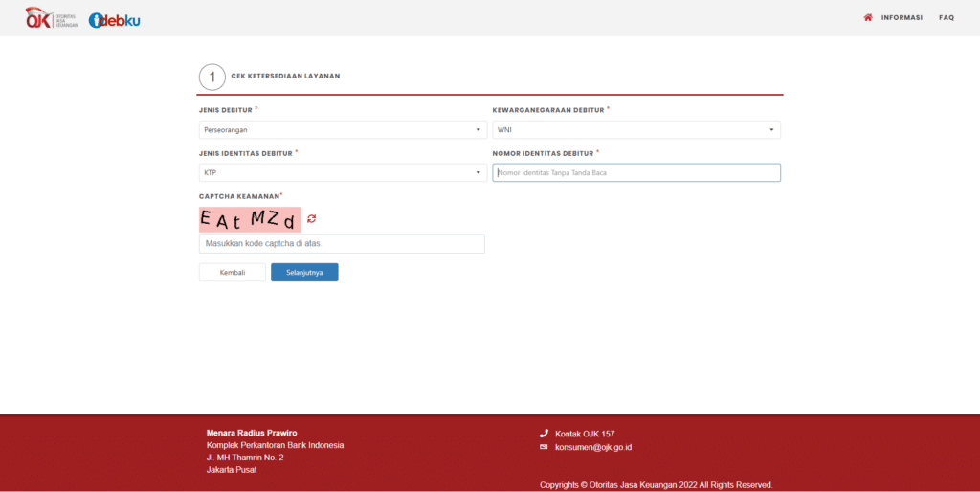This screenshot has height=492, width=980.
Task: Click the copyright notice text
Action: coord(657,485)
